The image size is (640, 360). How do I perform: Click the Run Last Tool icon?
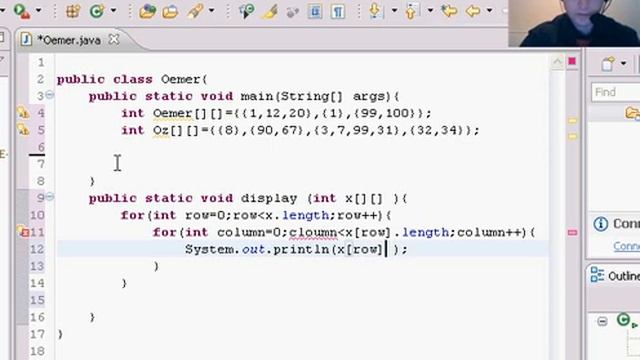coord(21,11)
